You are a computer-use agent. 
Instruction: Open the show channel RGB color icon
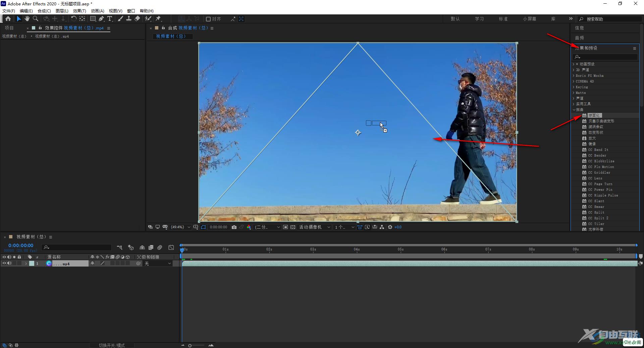249,227
